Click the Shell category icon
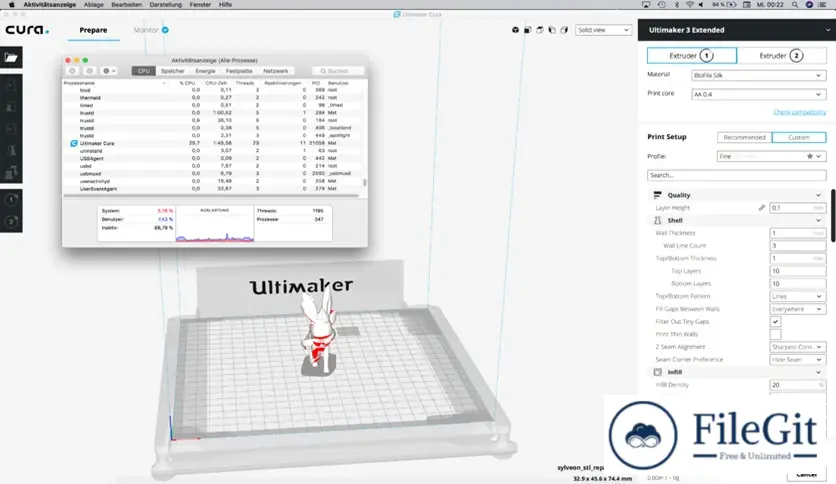This screenshot has width=836, height=484. pyautogui.click(x=657, y=220)
